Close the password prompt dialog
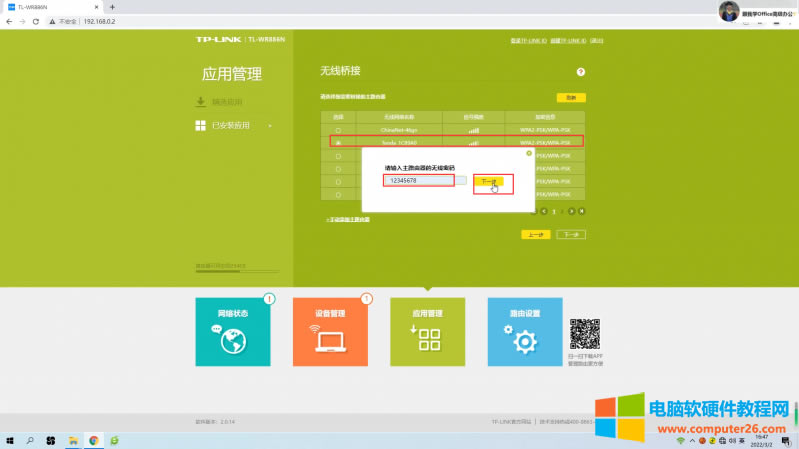This screenshot has width=799, height=449. (x=528, y=153)
